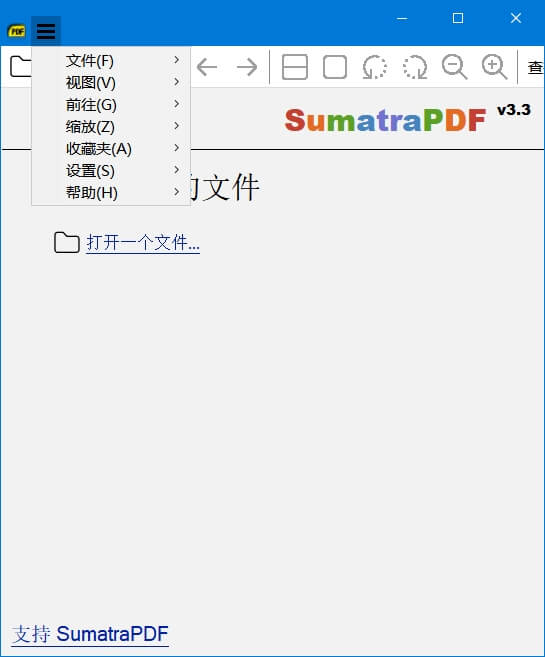Open the 支持 SumatraPDF link
Screen dimensions: 545x657
coord(90,634)
